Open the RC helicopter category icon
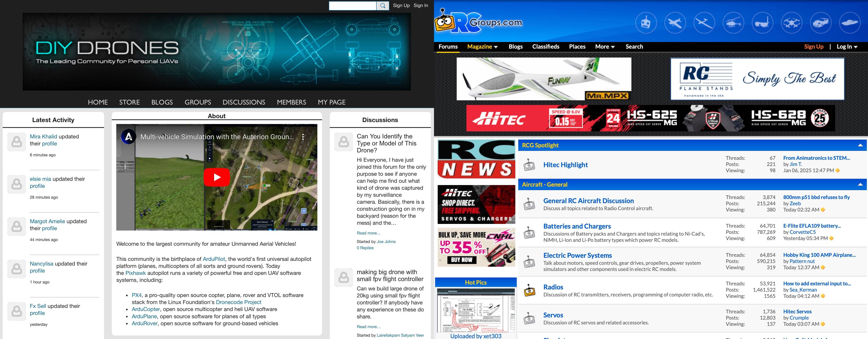Screen dimensions: 868x339 pyautogui.click(x=733, y=23)
